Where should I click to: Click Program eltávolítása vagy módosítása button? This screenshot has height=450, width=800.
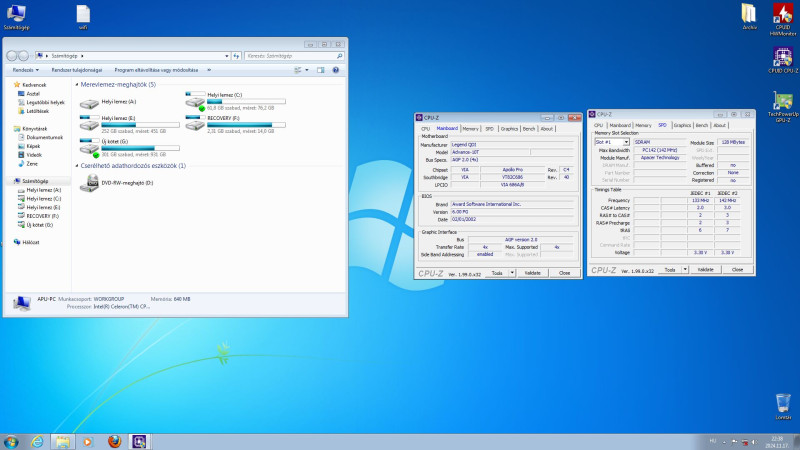[156, 70]
